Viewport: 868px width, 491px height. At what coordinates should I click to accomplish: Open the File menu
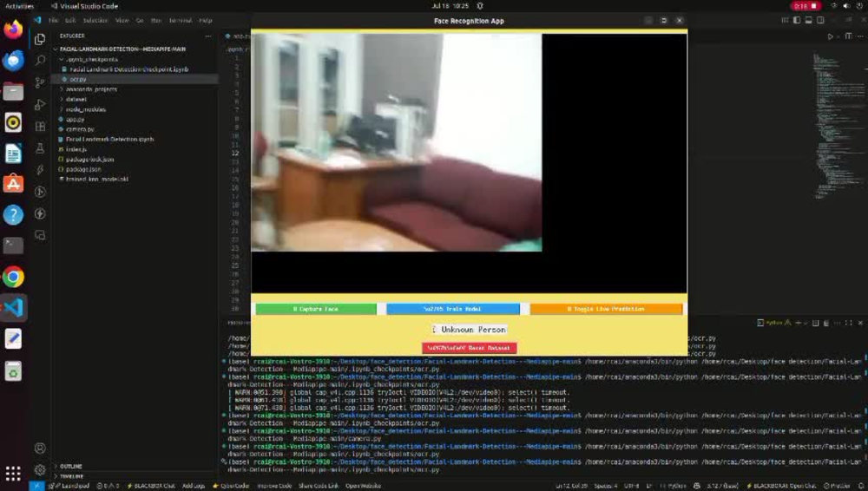(x=53, y=21)
